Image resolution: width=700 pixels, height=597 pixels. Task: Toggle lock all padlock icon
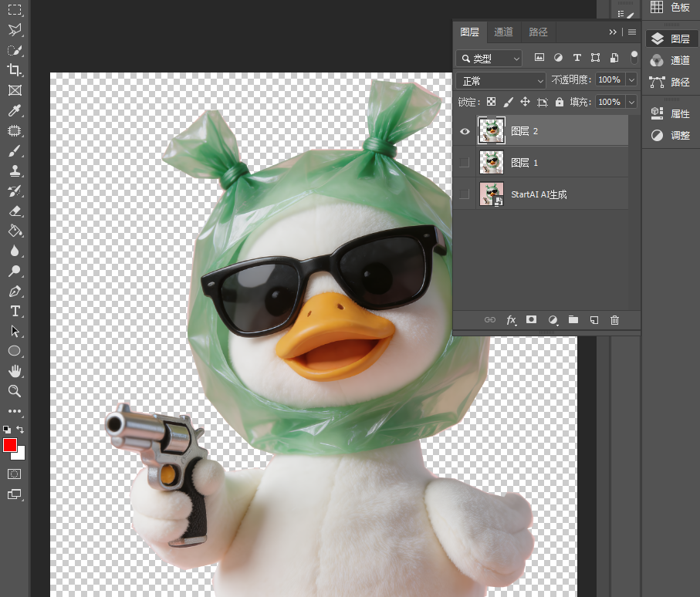[560, 102]
